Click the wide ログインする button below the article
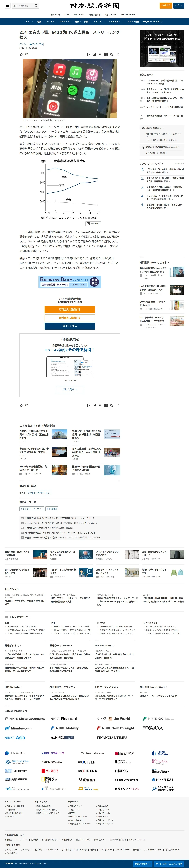The width and height of the screenshot is (189, 868). (x=69, y=326)
